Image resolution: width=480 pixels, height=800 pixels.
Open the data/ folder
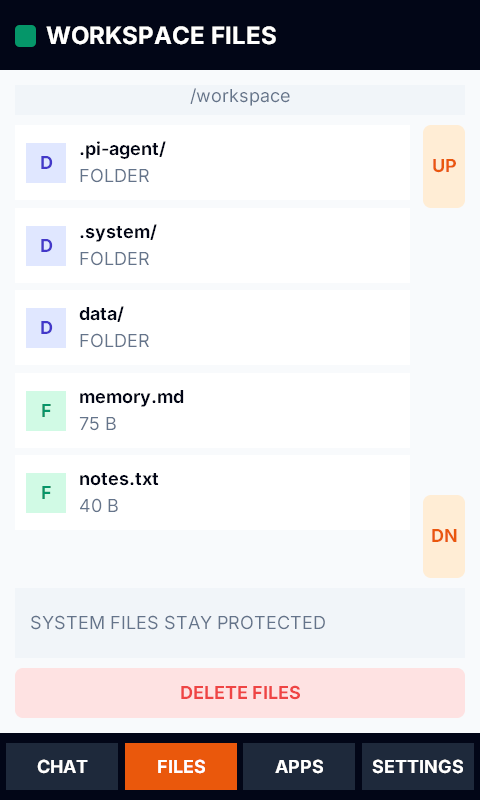(212, 328)
